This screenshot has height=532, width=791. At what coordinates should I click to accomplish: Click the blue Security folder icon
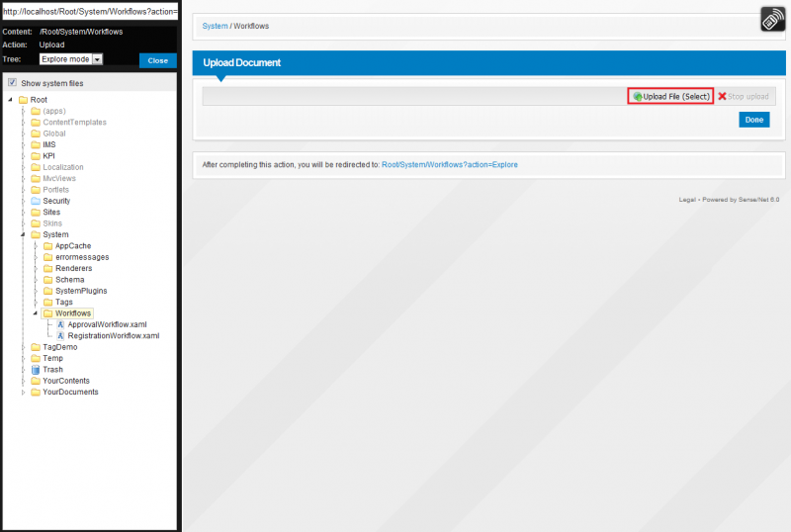[36, 201]
